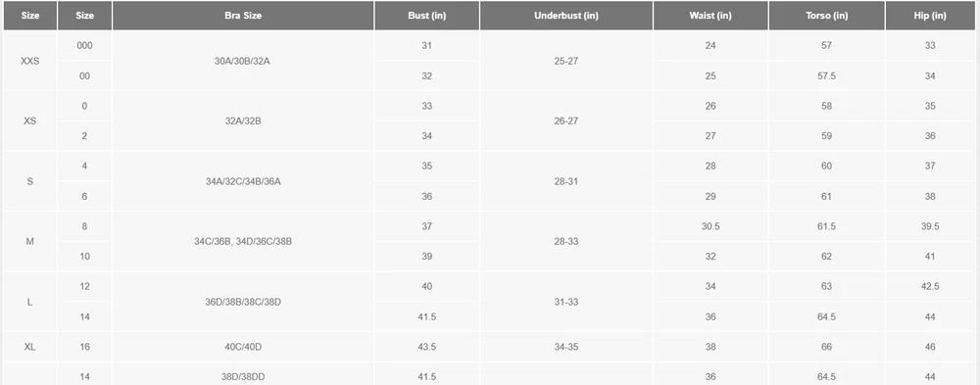Select the Hip (in) header cell
Viewport: 980px width, 385px height.
click(930, 16)
